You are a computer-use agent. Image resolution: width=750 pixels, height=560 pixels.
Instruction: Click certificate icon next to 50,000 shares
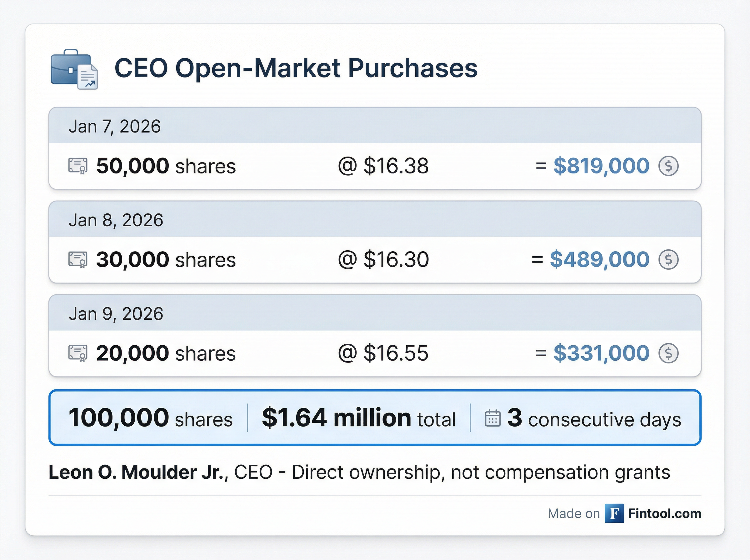click(77, 166)
